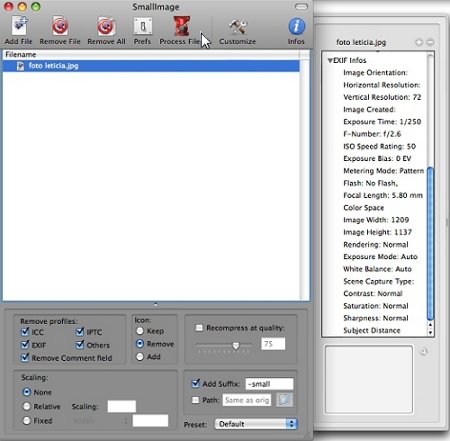Click the Filename column header
Image resolution: width=450 pixels, height=441 pixels.
click(151, 55)
